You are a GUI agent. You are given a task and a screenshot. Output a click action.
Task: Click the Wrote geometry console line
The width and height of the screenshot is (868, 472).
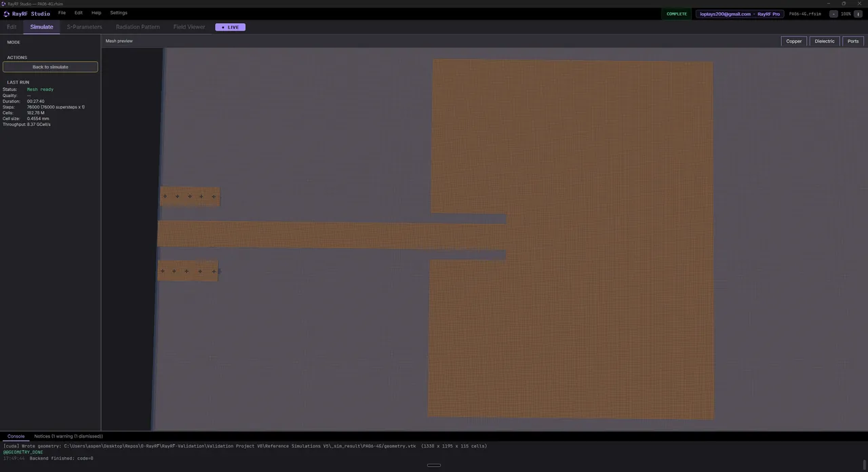[245, 446]
